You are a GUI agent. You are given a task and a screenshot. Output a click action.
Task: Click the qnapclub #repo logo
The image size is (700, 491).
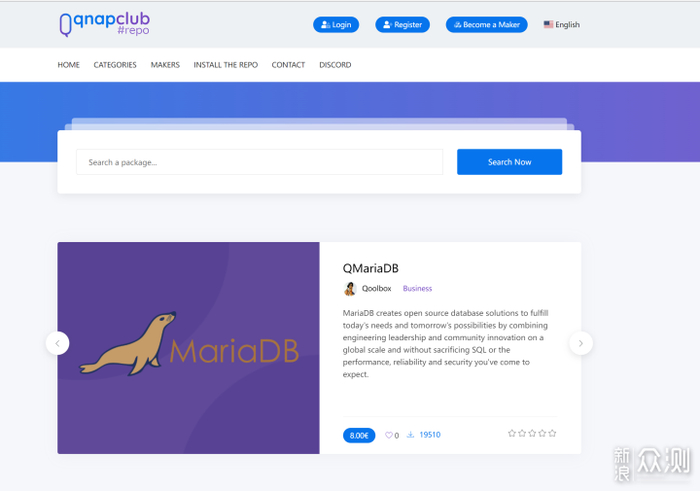104,24
